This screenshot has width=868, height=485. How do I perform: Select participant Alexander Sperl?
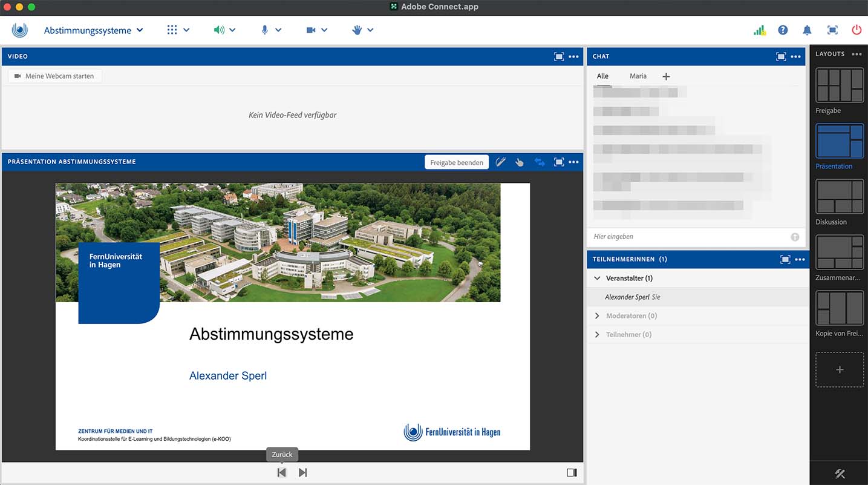[x=698, y=297]
